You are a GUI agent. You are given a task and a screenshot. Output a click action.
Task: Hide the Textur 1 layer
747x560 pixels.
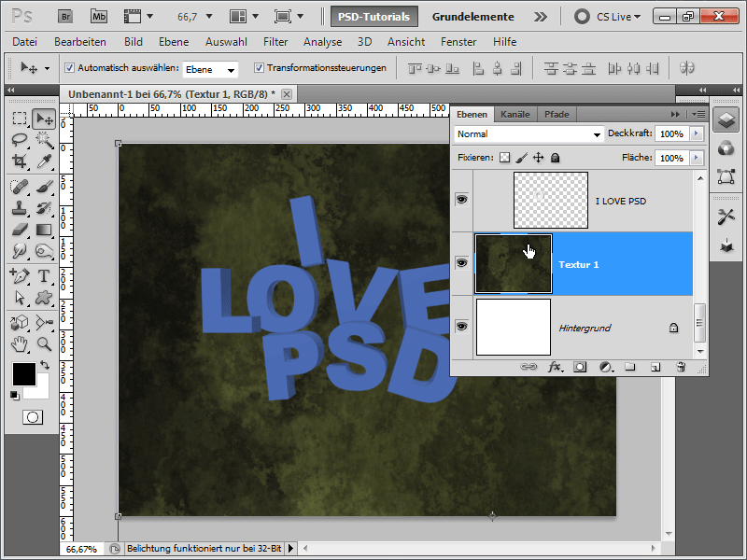[461, 263]
